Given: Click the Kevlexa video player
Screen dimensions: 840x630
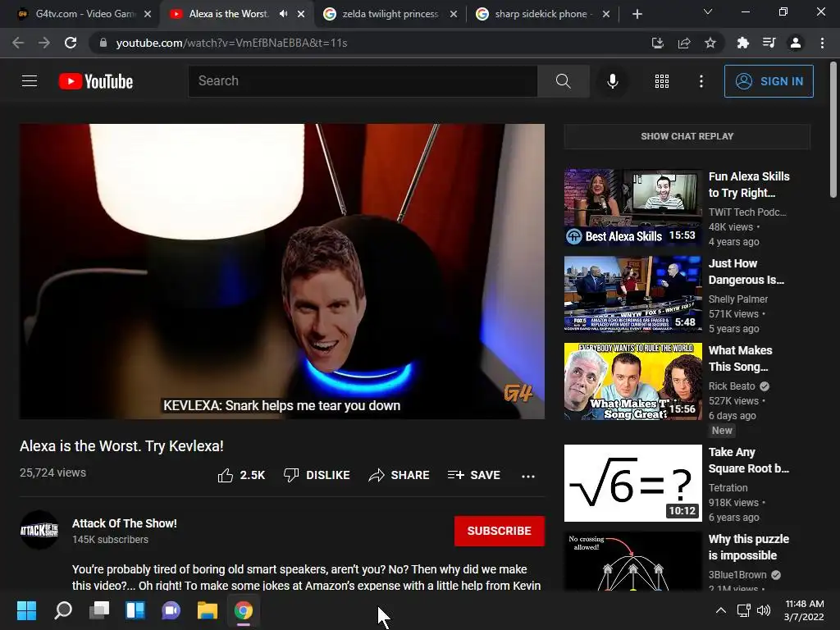Looking at the screenshot, I should coord(282,271).
